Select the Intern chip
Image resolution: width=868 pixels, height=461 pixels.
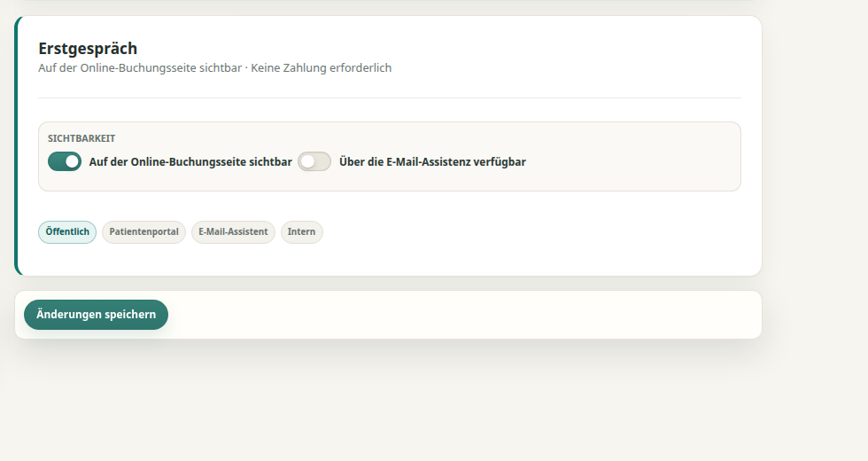coord(302,232)
